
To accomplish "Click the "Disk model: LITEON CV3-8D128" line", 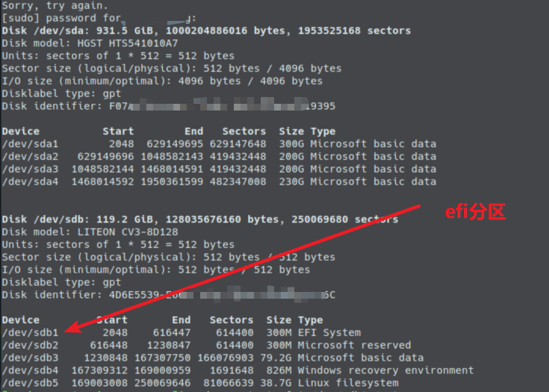I will tap(90, 232).
